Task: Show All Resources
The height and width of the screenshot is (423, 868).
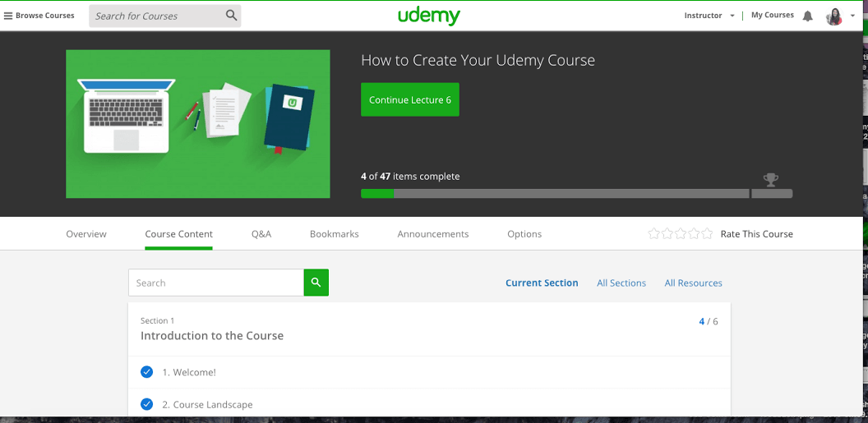Action: coord(693,283)
